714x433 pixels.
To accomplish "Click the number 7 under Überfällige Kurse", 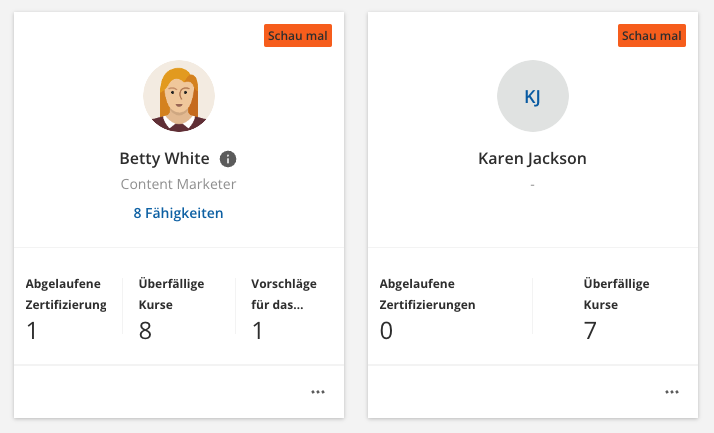I will 590,331.
